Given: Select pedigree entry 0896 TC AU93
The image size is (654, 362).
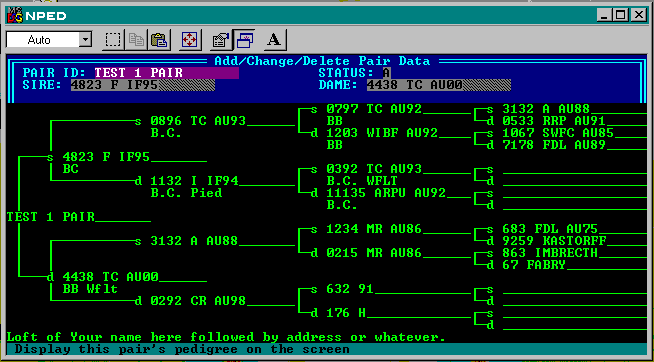Looking at the screenshot, I should click(198, 121).
